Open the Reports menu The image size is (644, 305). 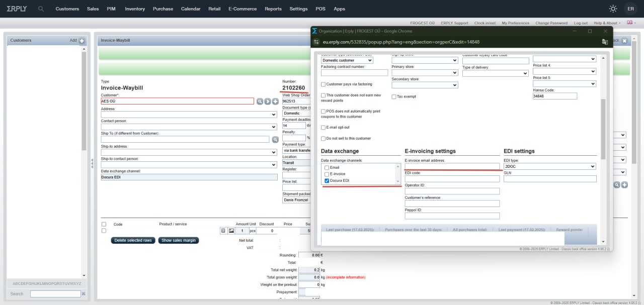pyautogui.click(x=273, y=9)
